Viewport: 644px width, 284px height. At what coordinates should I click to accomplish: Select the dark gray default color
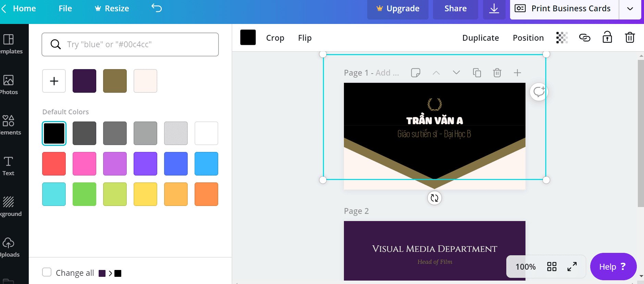pyautogui.click(x=84, y=133)
